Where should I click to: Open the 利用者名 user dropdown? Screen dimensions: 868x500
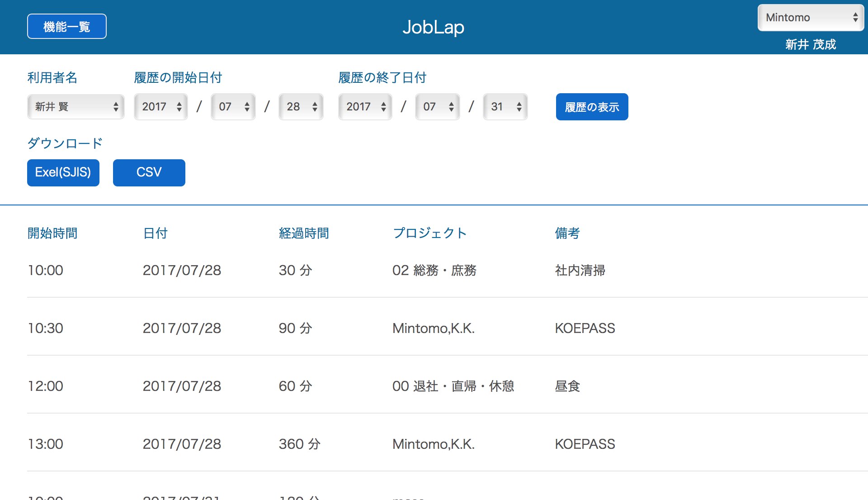[75, 107]
